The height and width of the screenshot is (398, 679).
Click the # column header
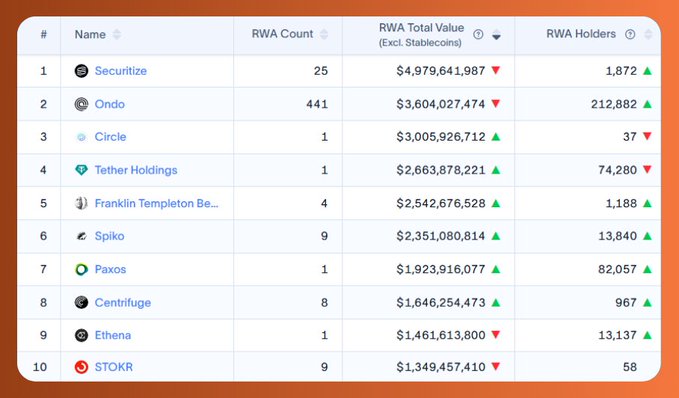pyautogui.click(x=43, y=34)
